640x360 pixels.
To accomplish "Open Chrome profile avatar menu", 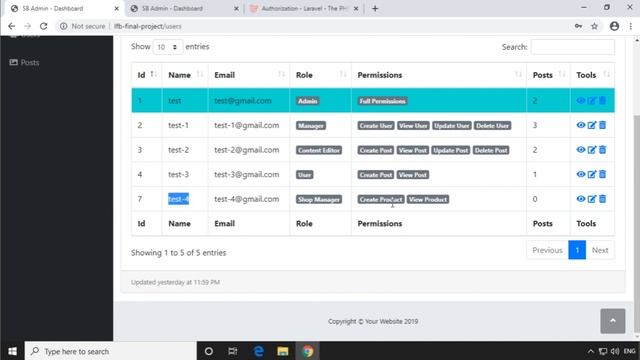I will pos(614,26).
